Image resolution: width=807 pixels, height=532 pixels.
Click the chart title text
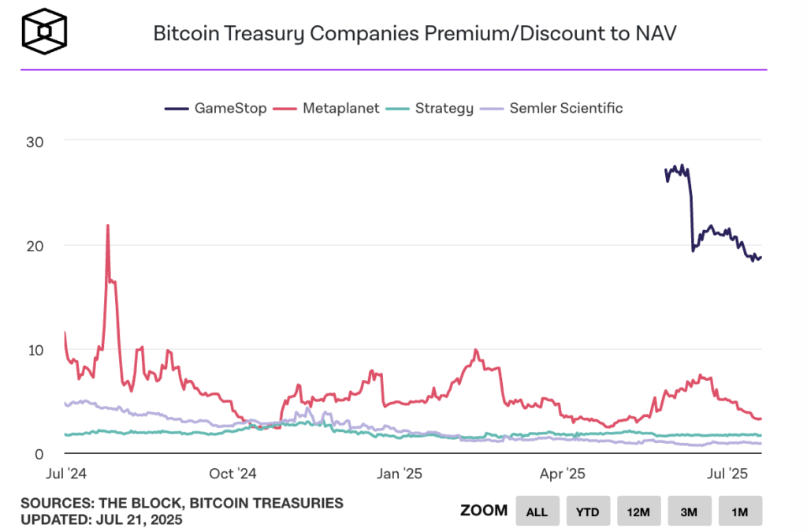tap(414, 34)
